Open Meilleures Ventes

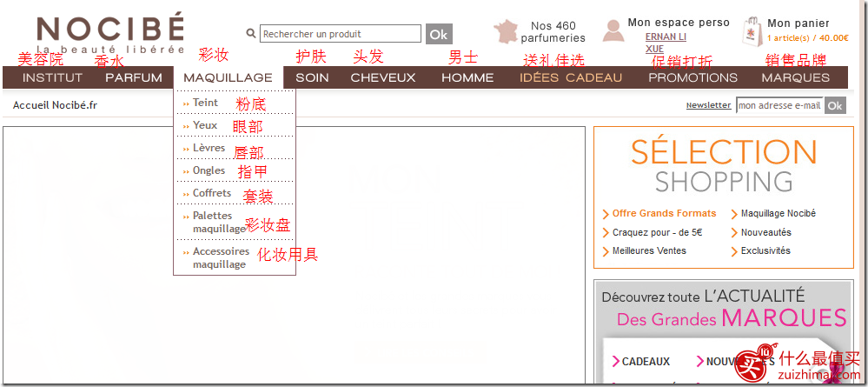coord(649,250)
